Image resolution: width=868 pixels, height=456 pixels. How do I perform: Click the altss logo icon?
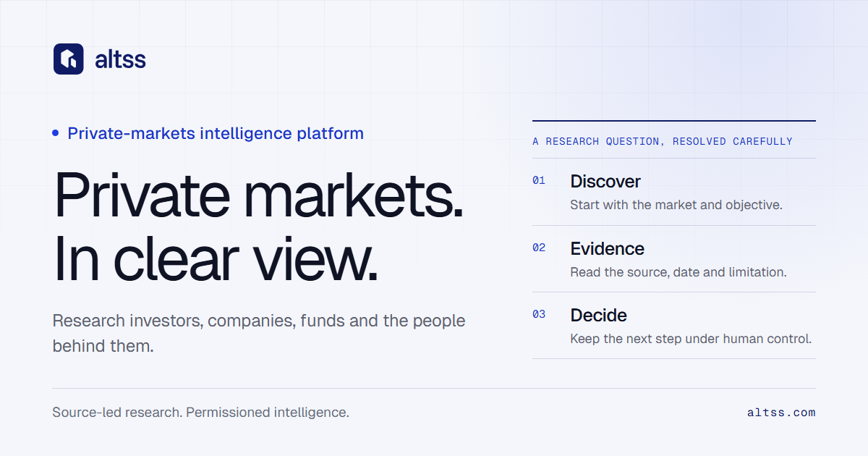(x=69, y=59)
